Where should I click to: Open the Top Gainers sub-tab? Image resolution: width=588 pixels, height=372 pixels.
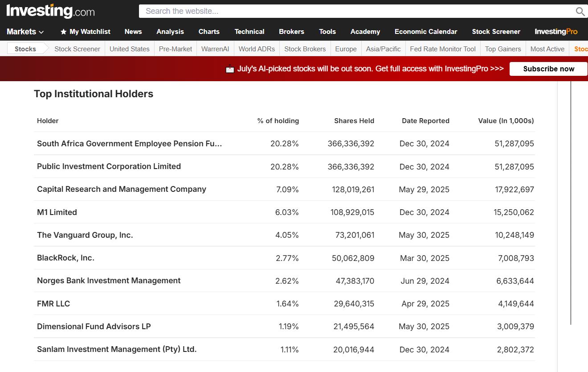click(x=503, y=49)
